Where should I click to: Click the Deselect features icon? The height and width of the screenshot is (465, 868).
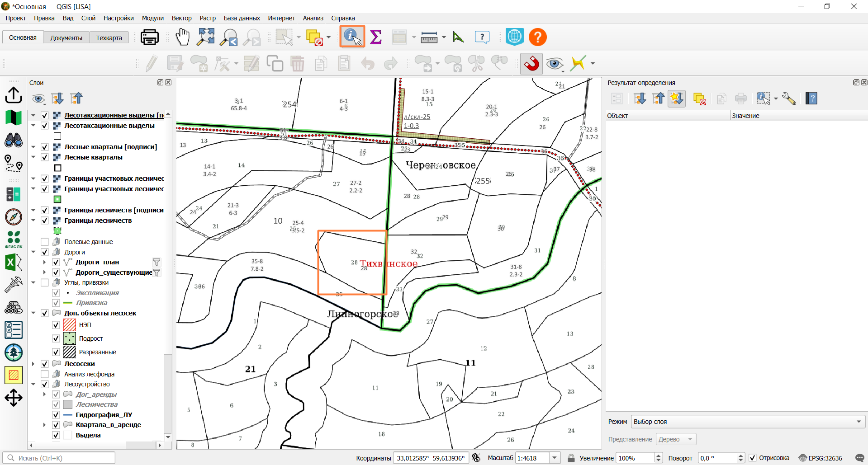coord(314,37)
